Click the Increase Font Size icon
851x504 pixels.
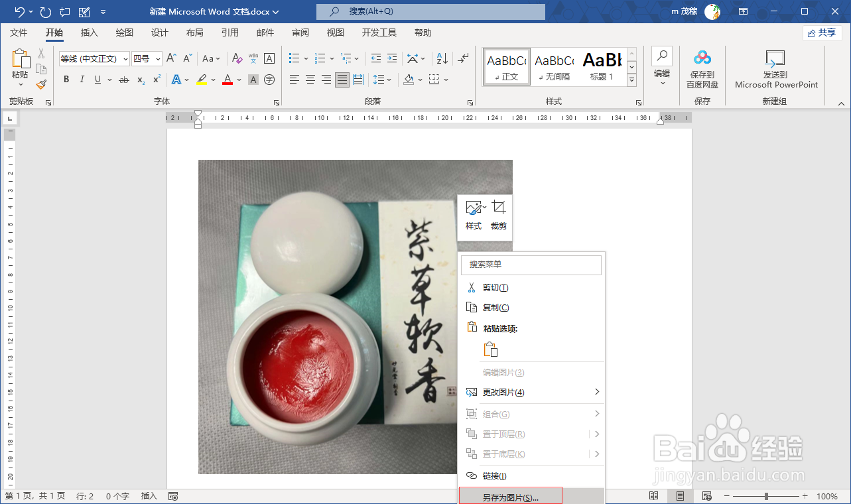pyautogui.click(x=171, y=58)
